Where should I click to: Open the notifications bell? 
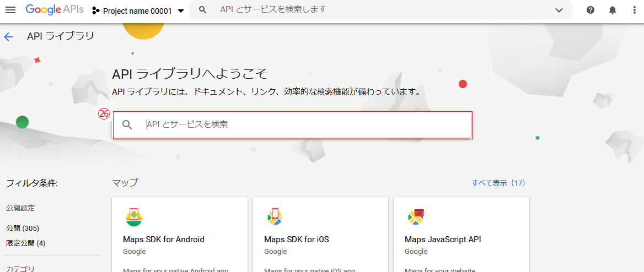pyautogui.click(x=613, y=10)
